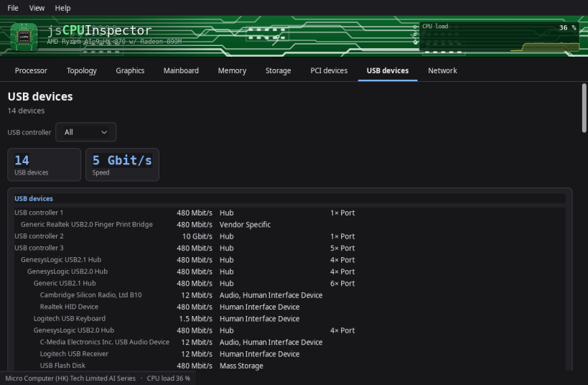Click the jsCPUInspector chip logo icon

(24, 37)
